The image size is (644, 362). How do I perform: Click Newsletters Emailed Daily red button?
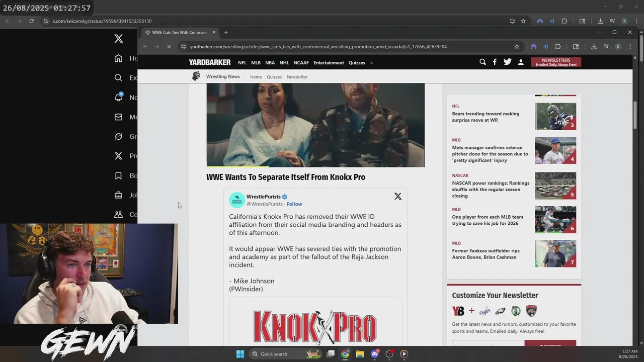point(556,62)
